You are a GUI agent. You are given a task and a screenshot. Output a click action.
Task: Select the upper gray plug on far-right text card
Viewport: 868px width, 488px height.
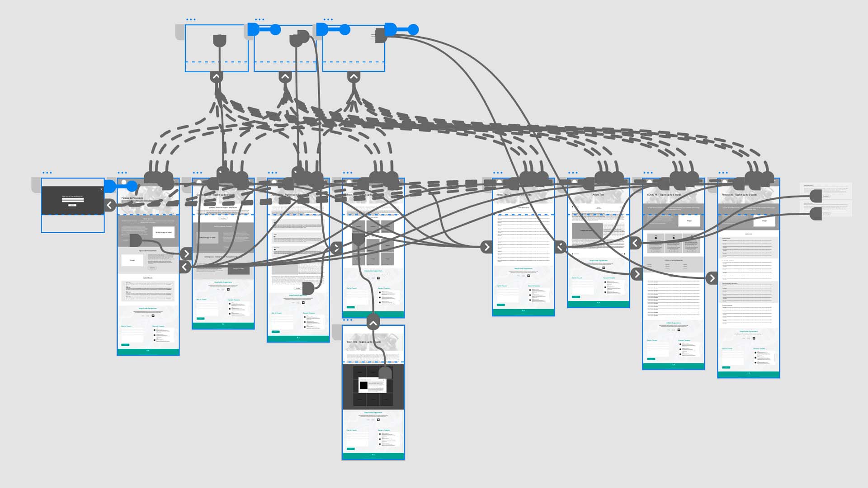click(816, 197)
